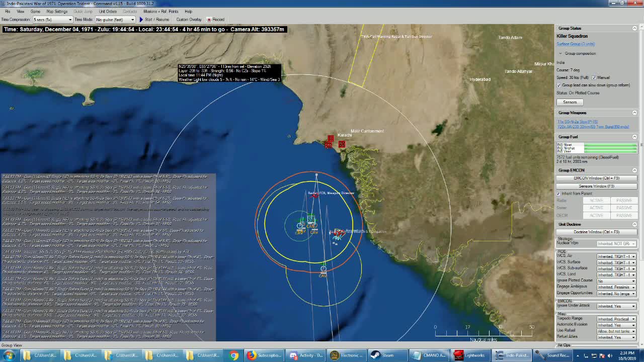Open the WCS Land dropdown
The image size is (644, 362).
coord(616,275)
